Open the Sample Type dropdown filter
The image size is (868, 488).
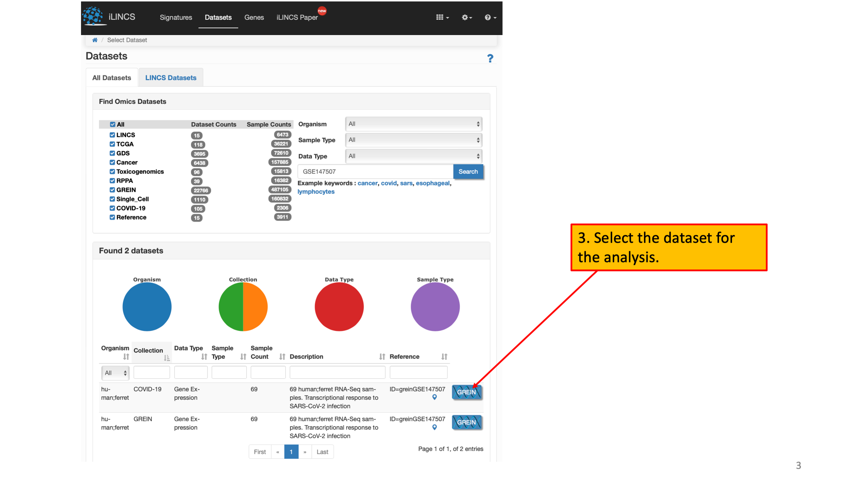click(x=413, y=140)
